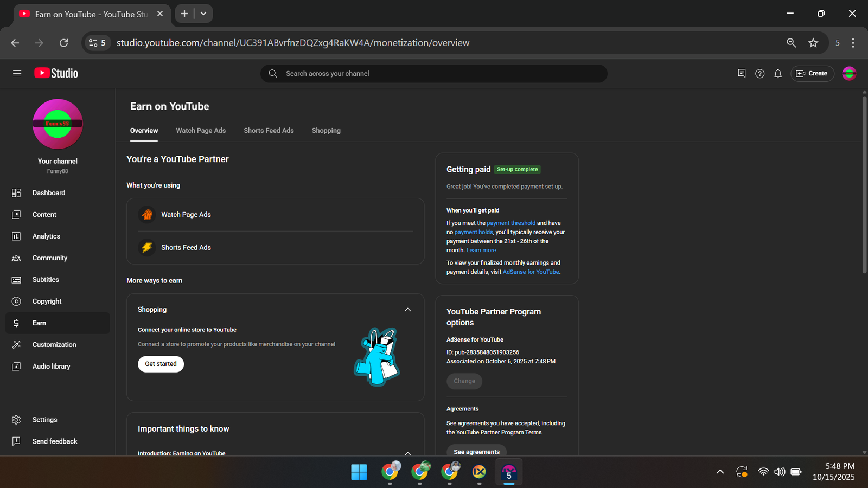Image resolution: width=868 pixels, height=488 pixels.
Task: Open the help question mark icon
Action: coord(759,74)
